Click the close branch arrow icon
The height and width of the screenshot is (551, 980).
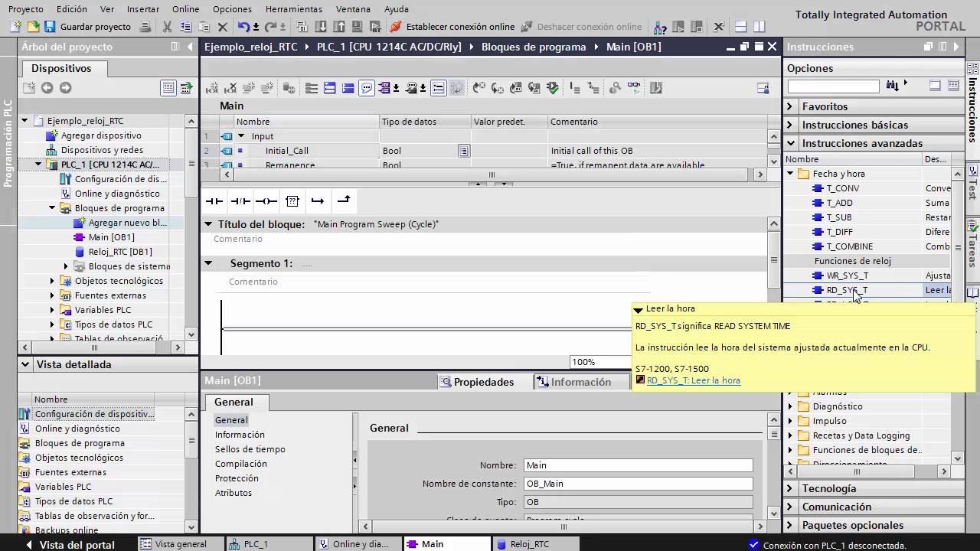(344, 201)
